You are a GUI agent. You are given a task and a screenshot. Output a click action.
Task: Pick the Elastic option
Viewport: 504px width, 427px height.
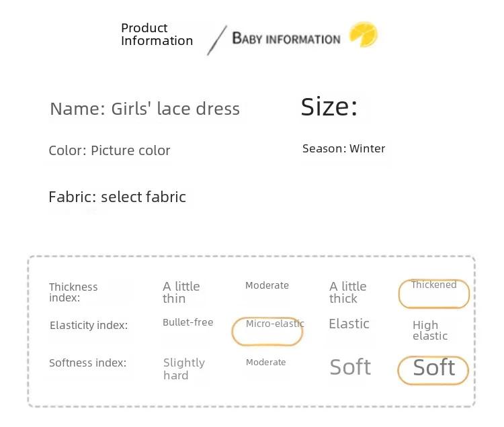(x=349, y=324)
